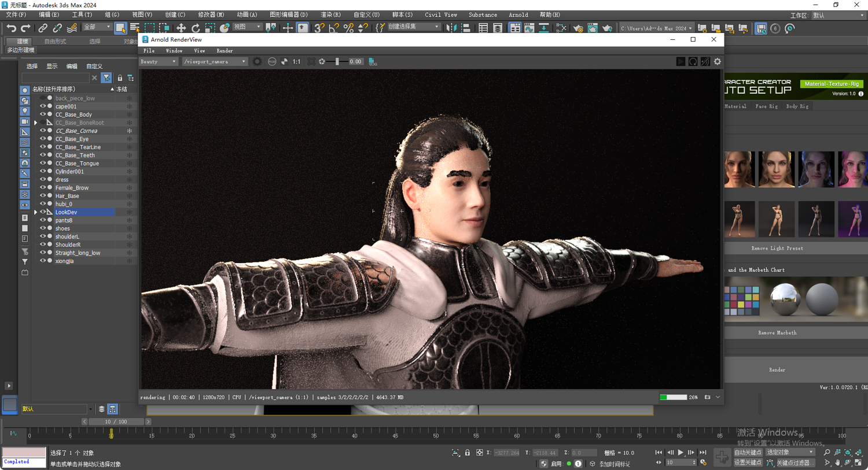
Task: Open the 创建选择集 named selection dropdown
Action: [413, 27]
